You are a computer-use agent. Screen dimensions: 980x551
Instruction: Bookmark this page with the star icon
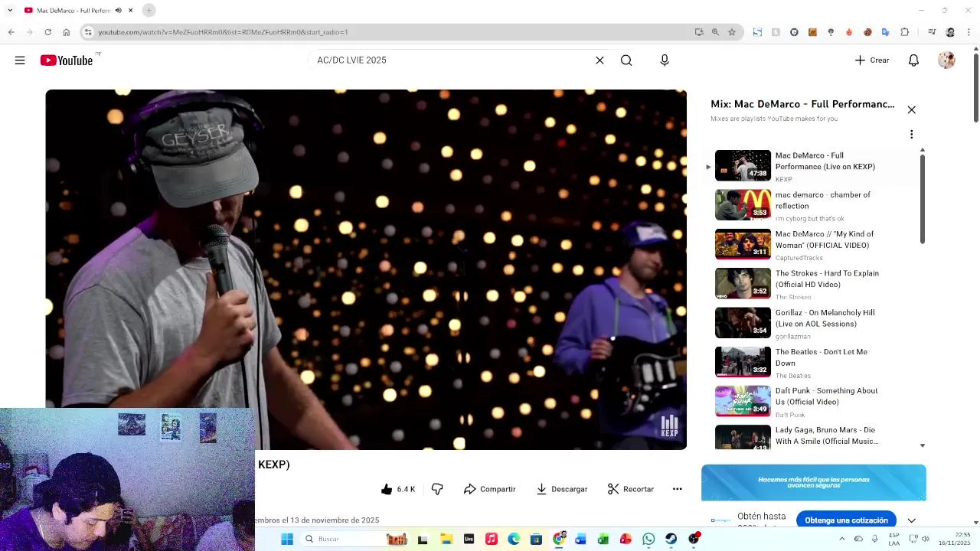[x=732, y=32]
